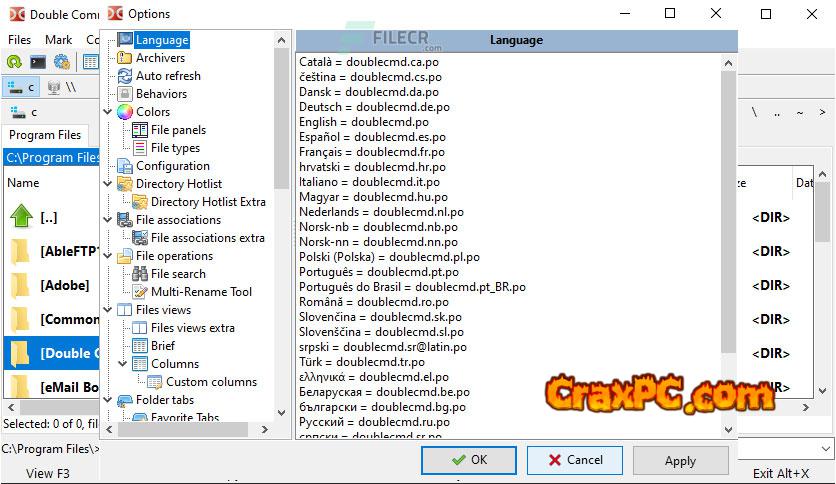Open the Configuration icon
The height and width of the screenshot is (484, 836).
point(125,166)
